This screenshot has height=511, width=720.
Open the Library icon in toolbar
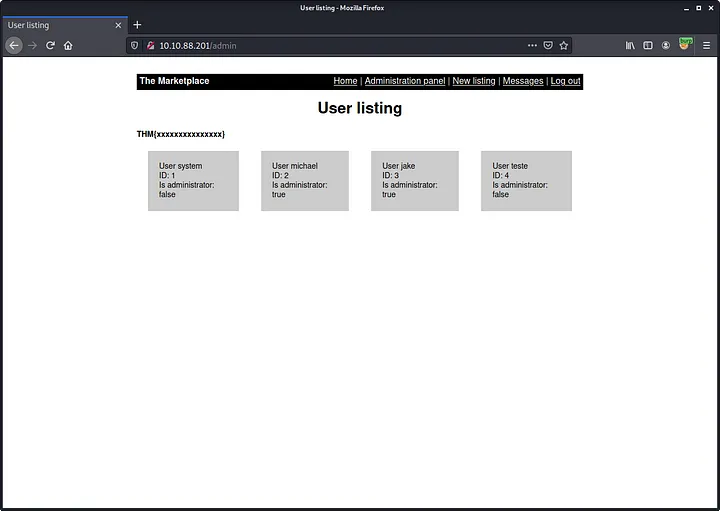[x=630, y=45]
